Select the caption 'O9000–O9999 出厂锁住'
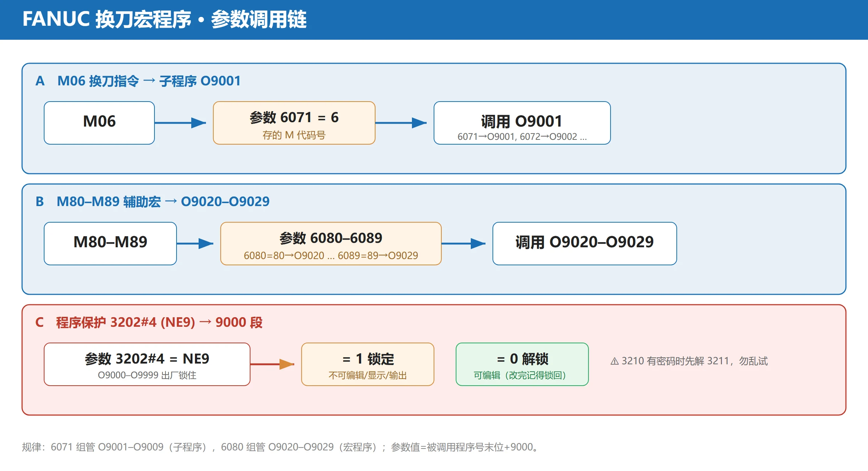 click(147, 375)
